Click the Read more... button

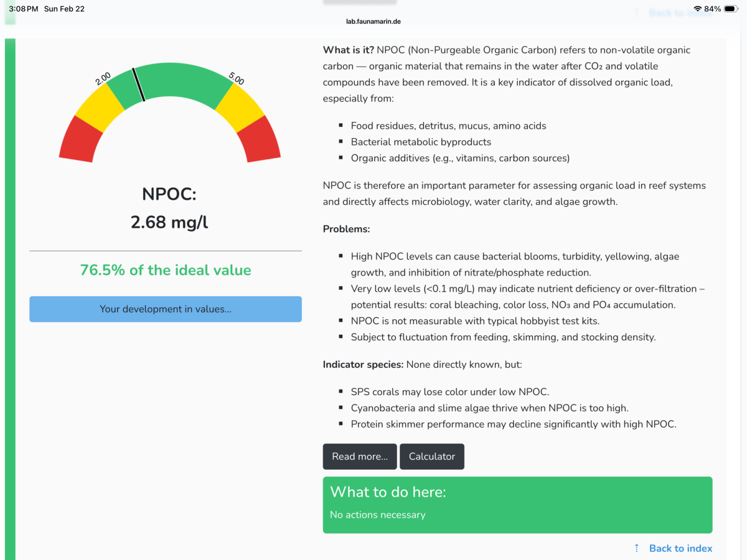[x=360, y=456]
